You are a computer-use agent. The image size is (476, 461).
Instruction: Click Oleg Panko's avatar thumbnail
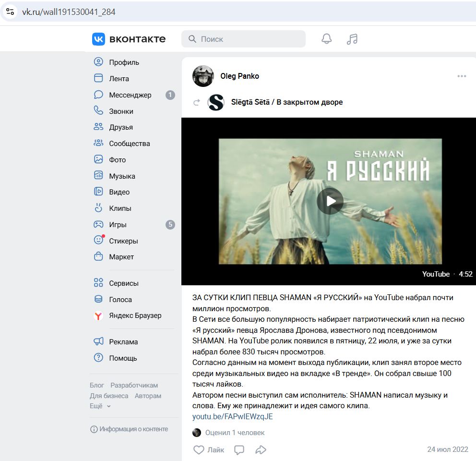[203, 76]
